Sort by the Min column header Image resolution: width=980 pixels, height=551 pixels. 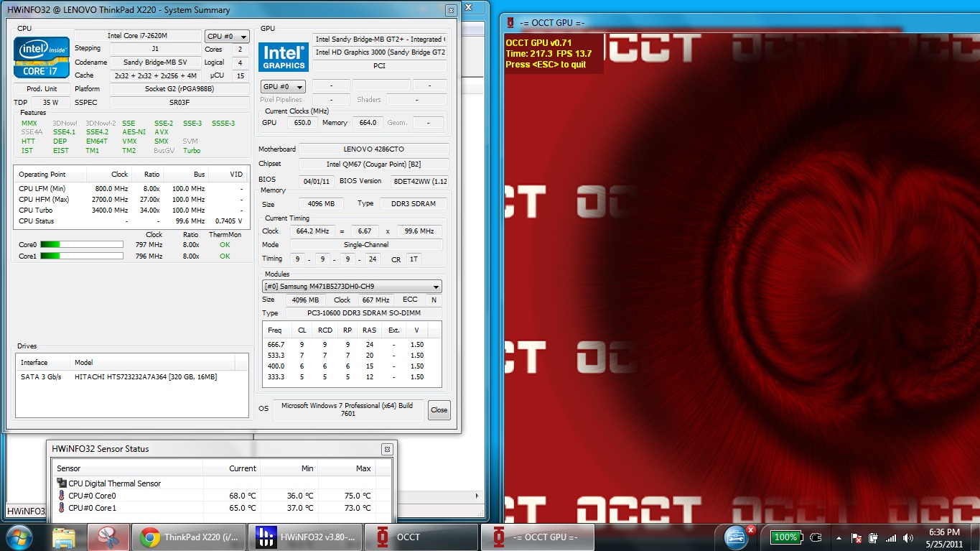(x=289, y=468)
